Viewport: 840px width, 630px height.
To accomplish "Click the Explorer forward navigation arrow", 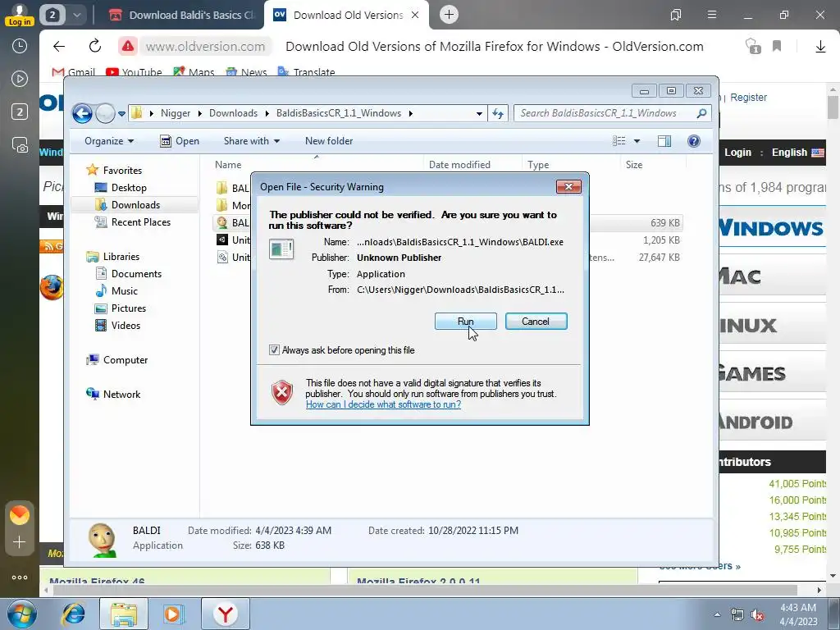I will pos(105,113).
